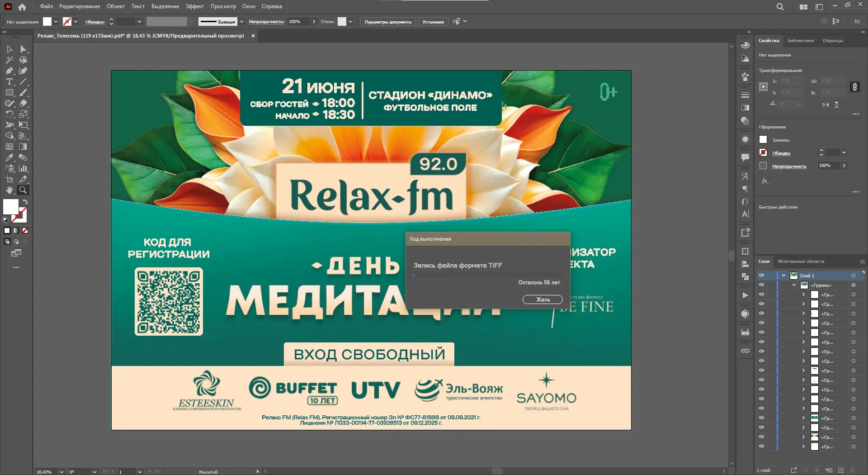The image size is (868, 475).
Task: Click the Заливка fill swatch in Properties
Action: tap(763, 140)
